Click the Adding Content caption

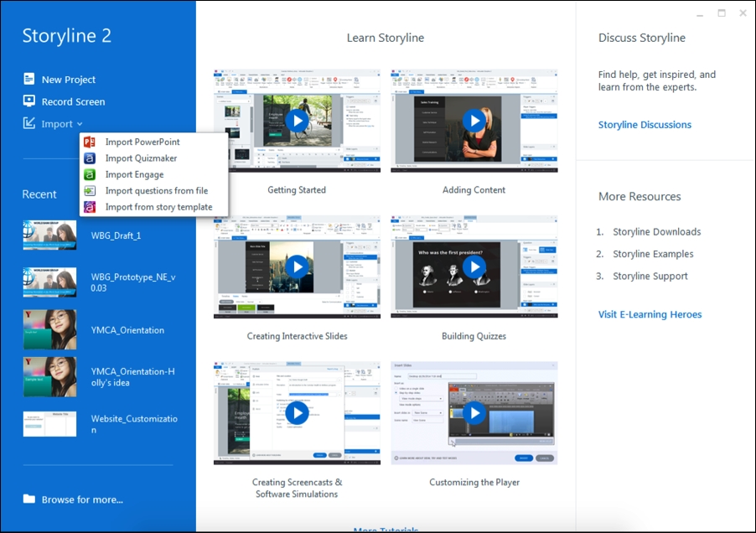pyautogui.click(x=474, y=190)
